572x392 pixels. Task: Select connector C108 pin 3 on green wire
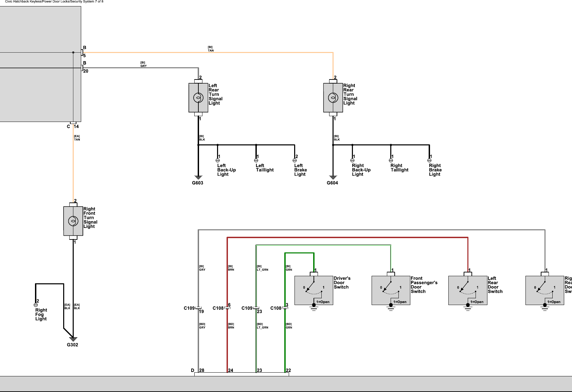click(x=285, y=308)
